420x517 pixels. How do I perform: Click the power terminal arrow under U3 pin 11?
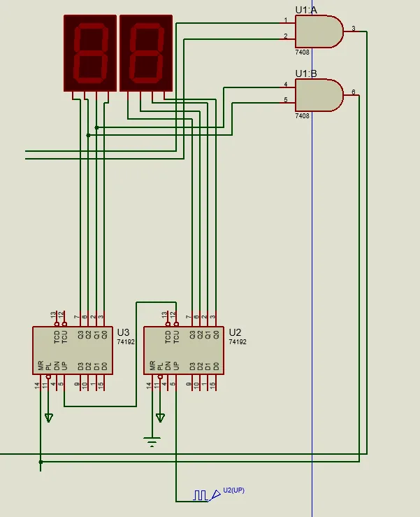48,418
